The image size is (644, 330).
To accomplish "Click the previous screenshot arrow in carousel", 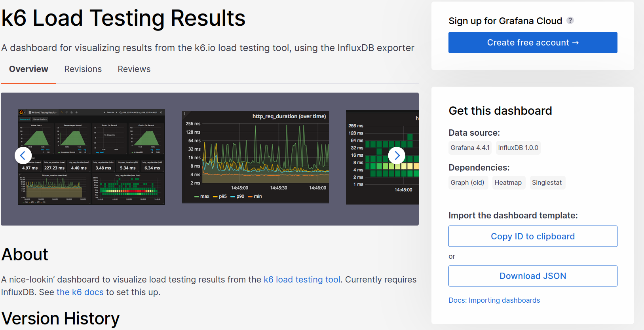I will click(23, 156).
